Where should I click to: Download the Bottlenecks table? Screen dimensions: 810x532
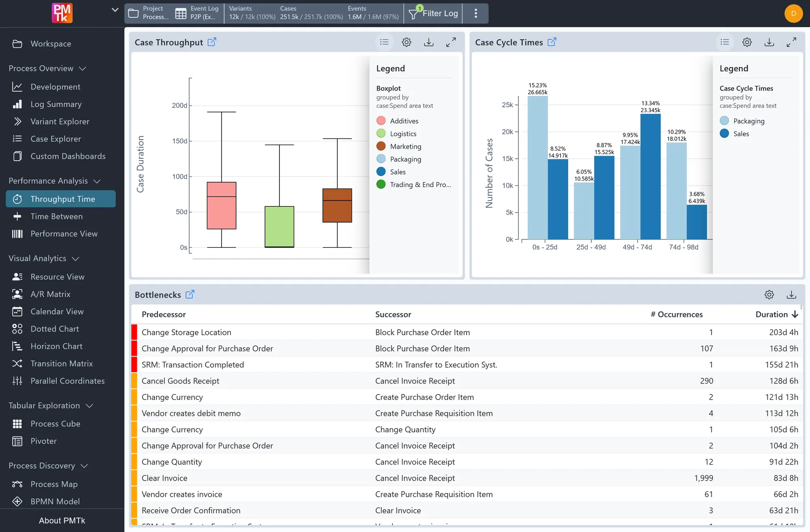click(791, 295)
